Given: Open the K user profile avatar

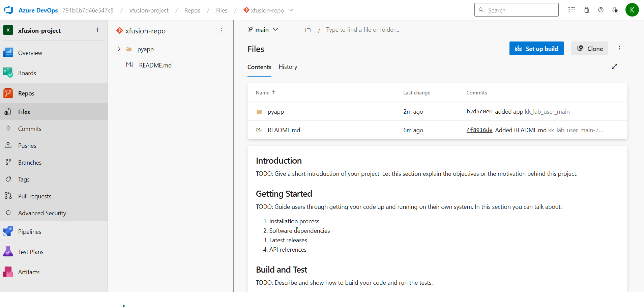Looking at the screenshot, I should pos(632,10).
